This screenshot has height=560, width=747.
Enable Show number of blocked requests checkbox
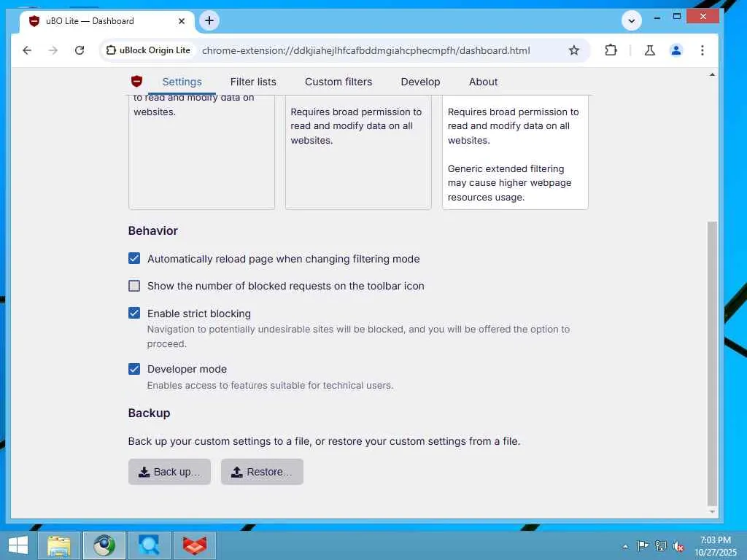click(x=134, y=286)
